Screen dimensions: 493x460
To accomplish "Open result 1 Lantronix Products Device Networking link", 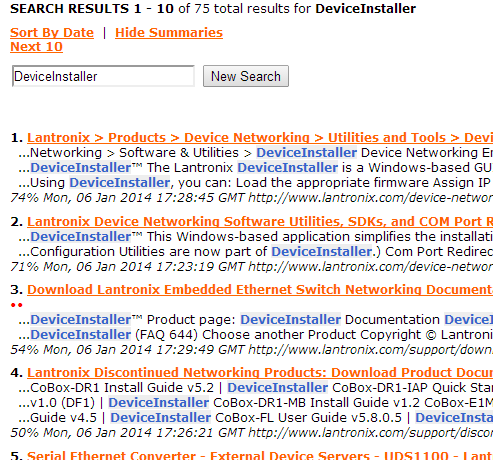I will tap(260, 137).
